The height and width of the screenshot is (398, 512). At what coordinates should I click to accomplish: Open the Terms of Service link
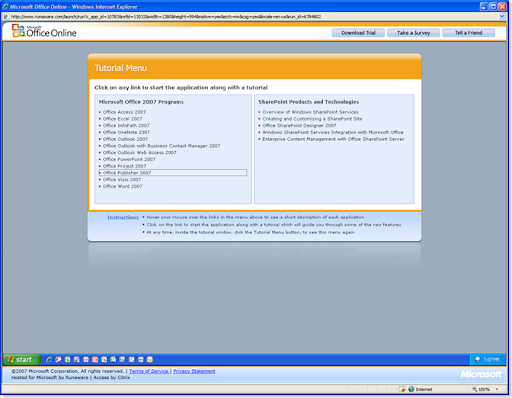pyautogui.click(x=149, y=371)
